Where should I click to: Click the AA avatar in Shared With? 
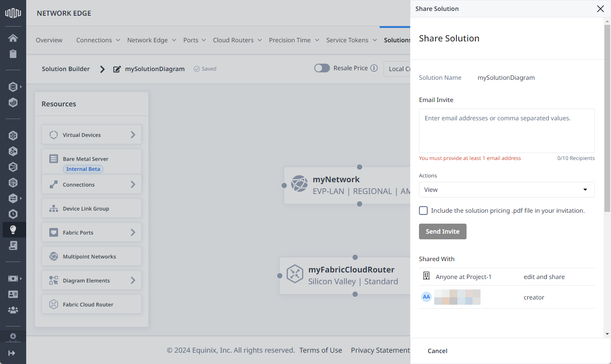tap(426, 297)
